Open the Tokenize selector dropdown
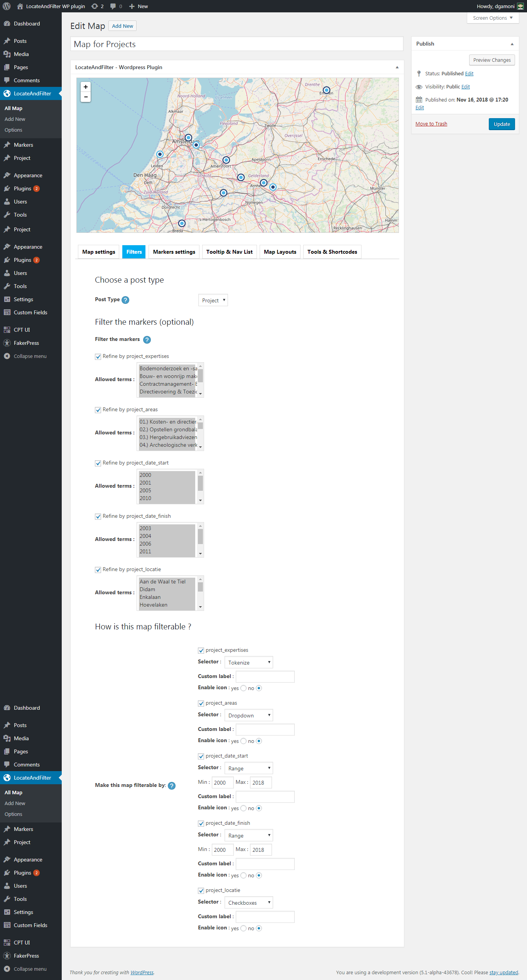The height and width of the screenshot is (980, 527). point(248,663)
